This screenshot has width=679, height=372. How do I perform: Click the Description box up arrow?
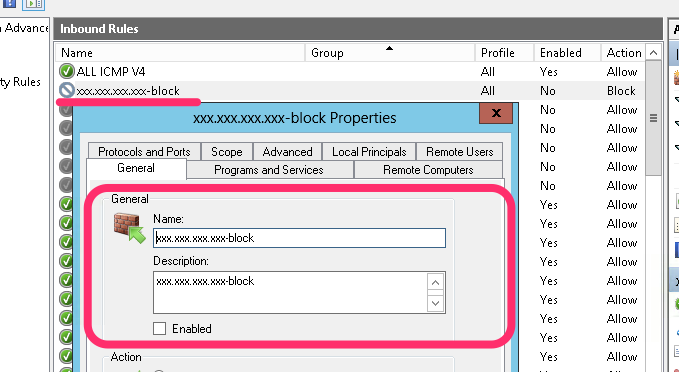pos(436,283)
